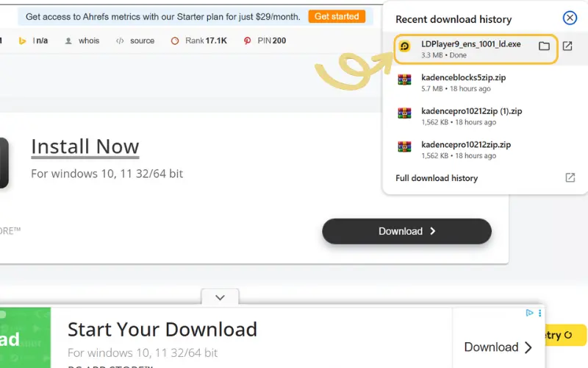View page source via source link

tap(135, 40)
